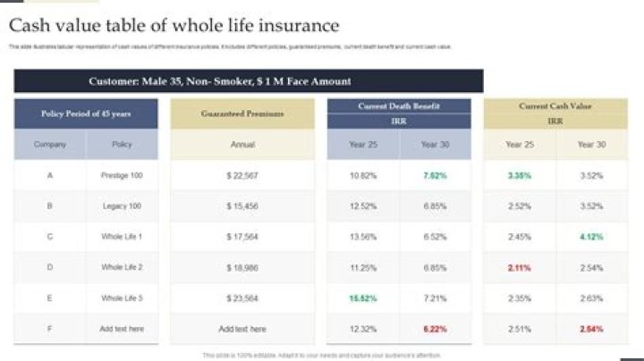
Task: Click the red 6.22% value
Action: point(435,329)
